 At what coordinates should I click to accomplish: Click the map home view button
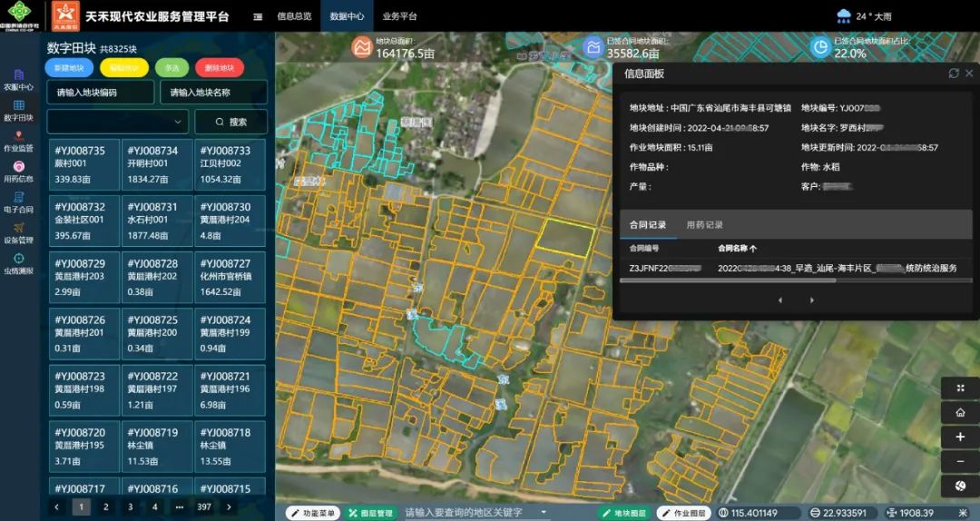pyautogui.click(x=960, y=412)
